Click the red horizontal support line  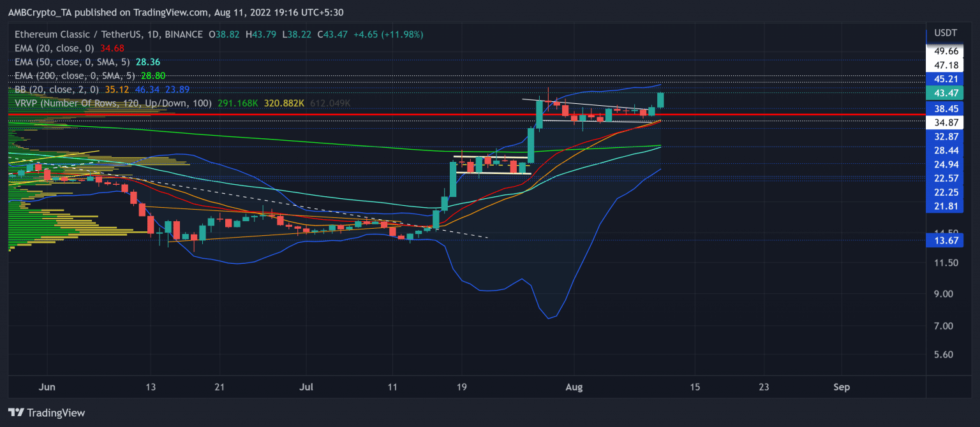coord(466,115)
